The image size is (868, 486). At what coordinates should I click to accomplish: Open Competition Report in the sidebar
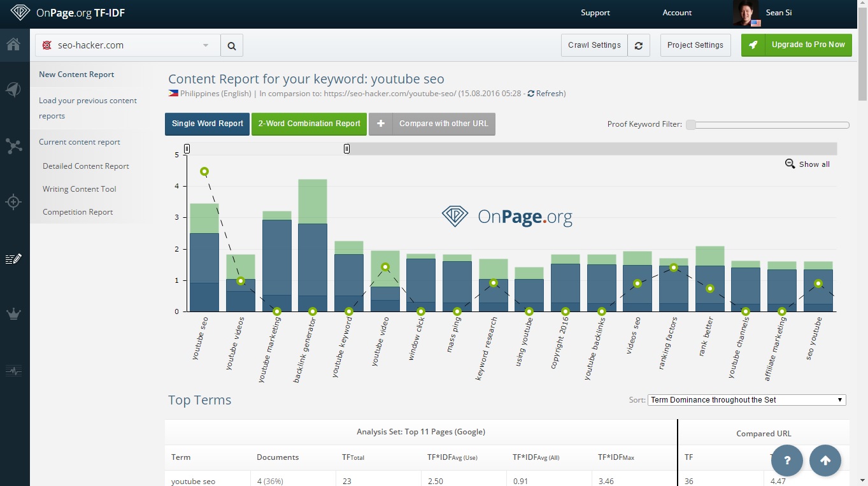pyautogui.click(x=78, y=212)
